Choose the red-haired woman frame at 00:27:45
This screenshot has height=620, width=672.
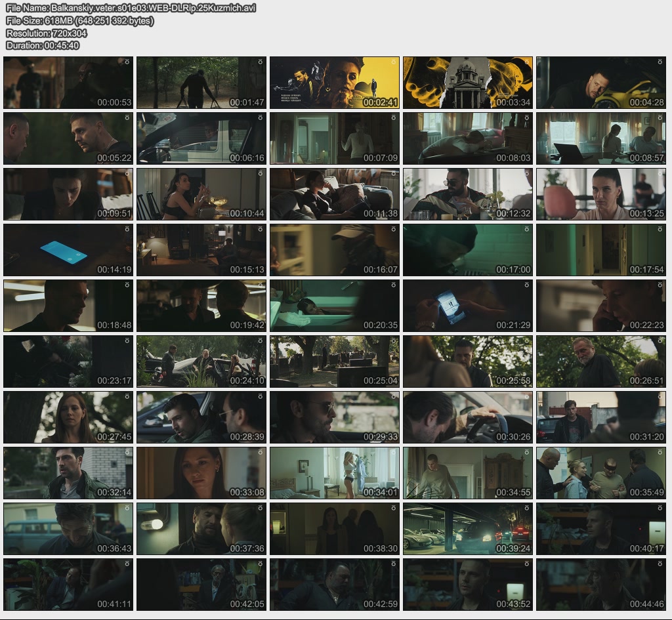68,417
